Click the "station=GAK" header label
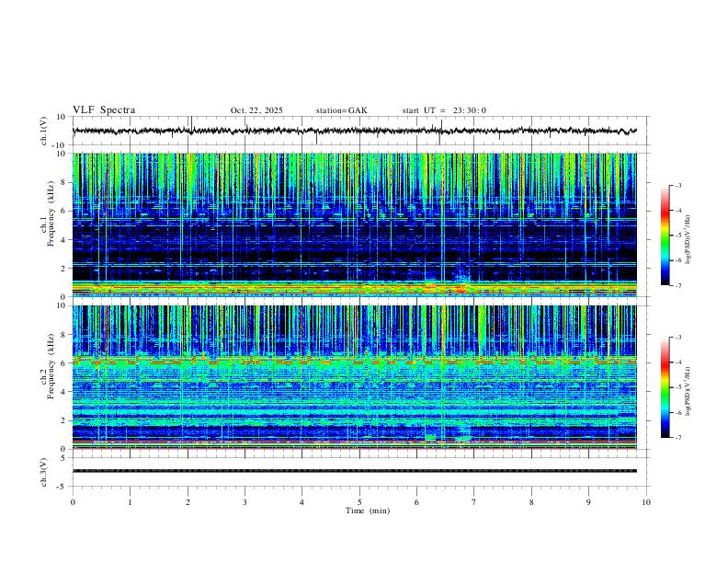 coord(341,110)
